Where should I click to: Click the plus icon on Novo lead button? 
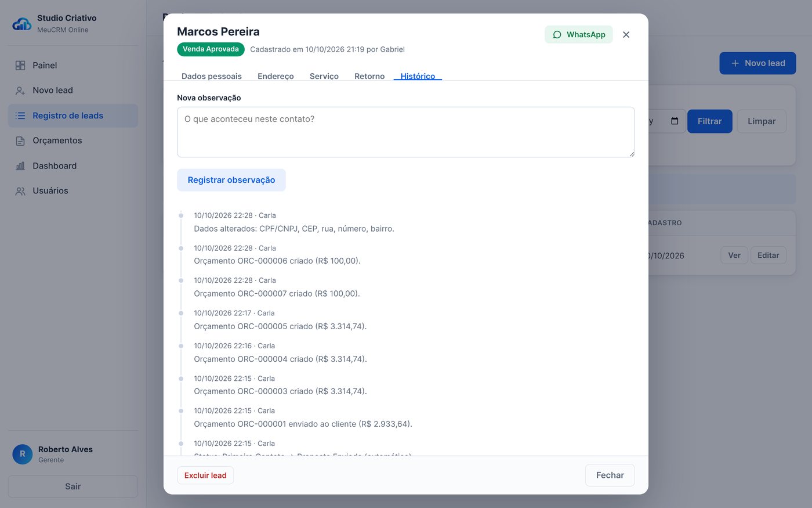click(735, 63)
